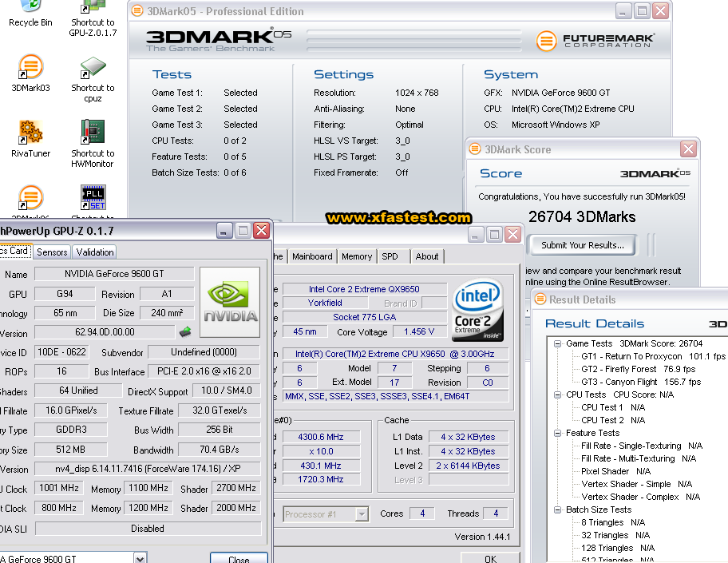Click the Result Details window title icon
This screenshot has height=563, width=728.
point(540,299)
